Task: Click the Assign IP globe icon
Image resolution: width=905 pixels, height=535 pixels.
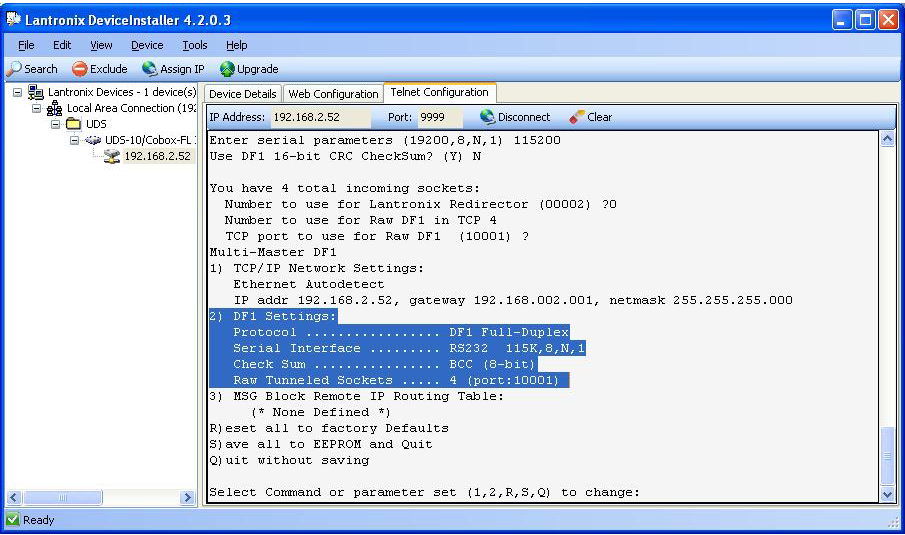Action: tap(150, 69)
